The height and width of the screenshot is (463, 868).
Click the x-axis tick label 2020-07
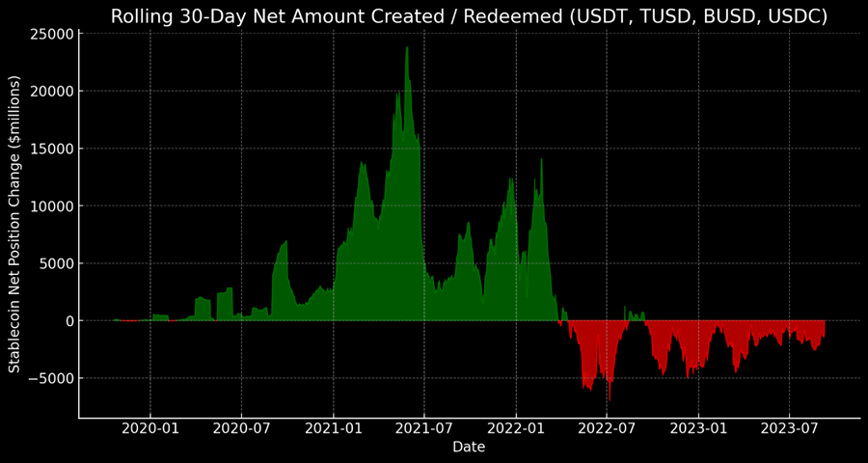pyautogui.click(x=241, y=427)
